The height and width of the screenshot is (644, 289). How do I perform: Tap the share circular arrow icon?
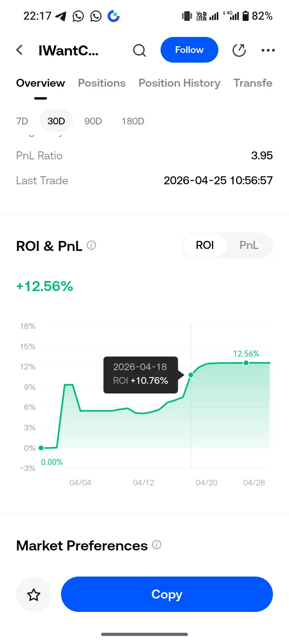click(x=239, y=50)
